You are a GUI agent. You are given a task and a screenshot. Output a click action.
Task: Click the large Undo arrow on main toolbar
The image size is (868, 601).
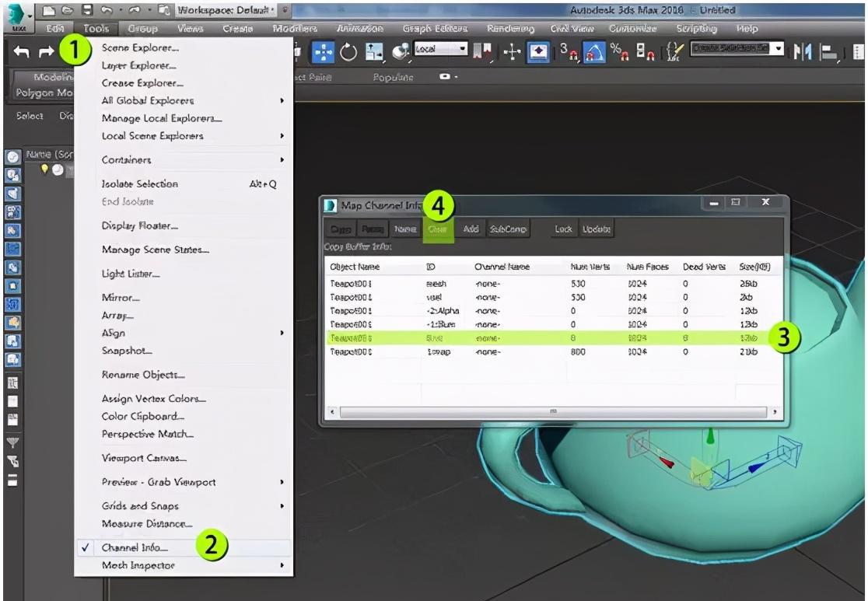pyautogui.click(x=22, y=51)
